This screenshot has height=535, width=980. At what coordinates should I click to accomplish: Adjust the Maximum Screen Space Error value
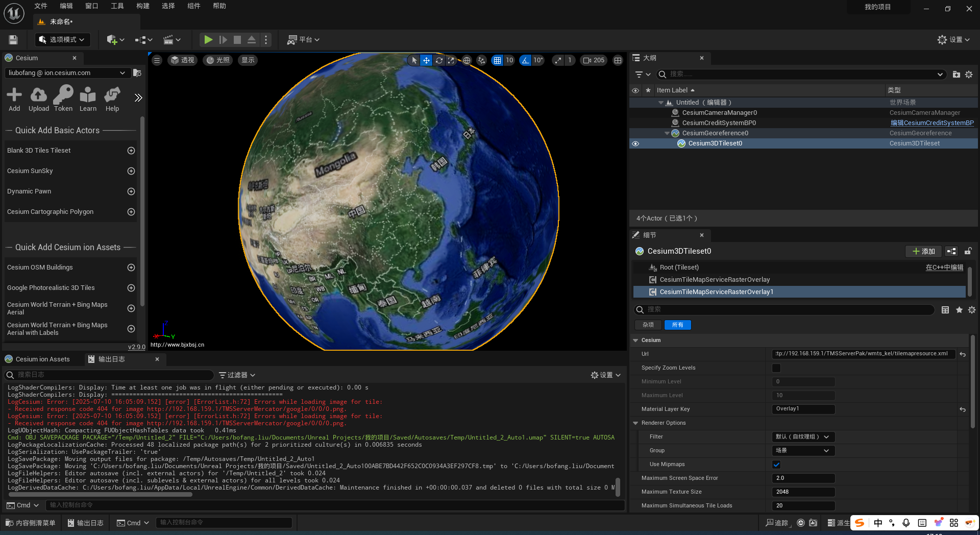pyautogui.click(x=803, y=478)
